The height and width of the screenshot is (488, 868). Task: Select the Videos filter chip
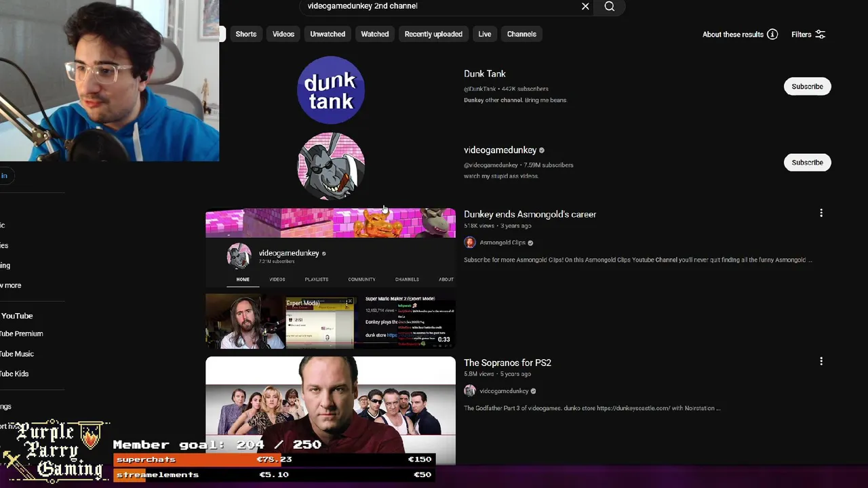coord(283,34)
